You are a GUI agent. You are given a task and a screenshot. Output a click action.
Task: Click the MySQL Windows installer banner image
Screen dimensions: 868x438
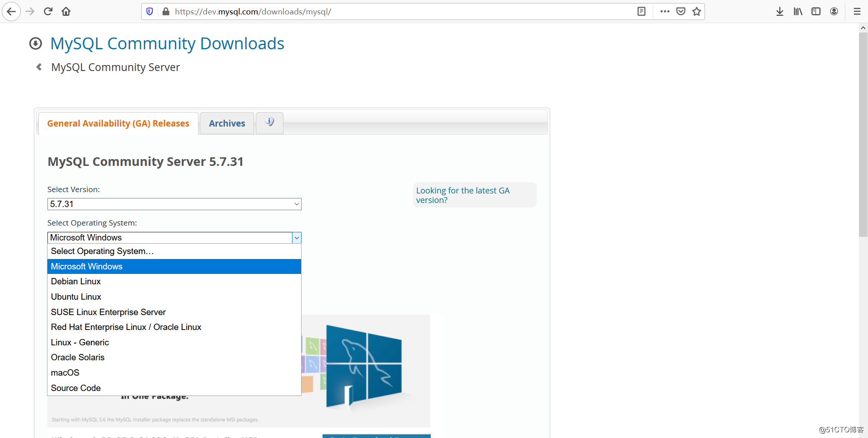(x=239, y=371)
